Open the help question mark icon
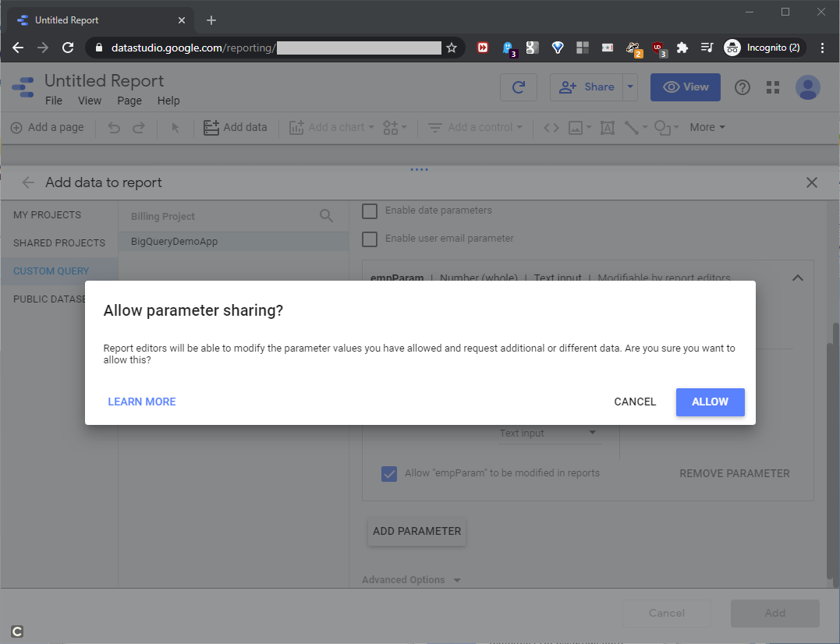This screenshot has height=644, width=840. pos(743,87)
